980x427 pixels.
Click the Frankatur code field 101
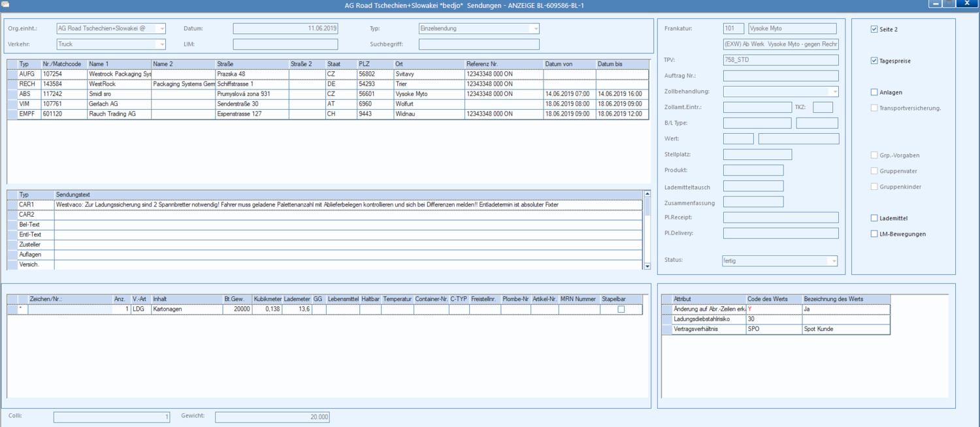click(734, 29)
